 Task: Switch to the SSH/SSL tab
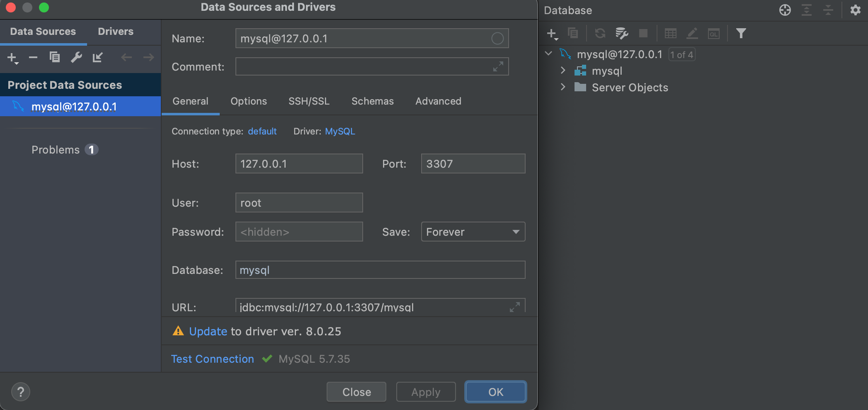pos(309,101)
